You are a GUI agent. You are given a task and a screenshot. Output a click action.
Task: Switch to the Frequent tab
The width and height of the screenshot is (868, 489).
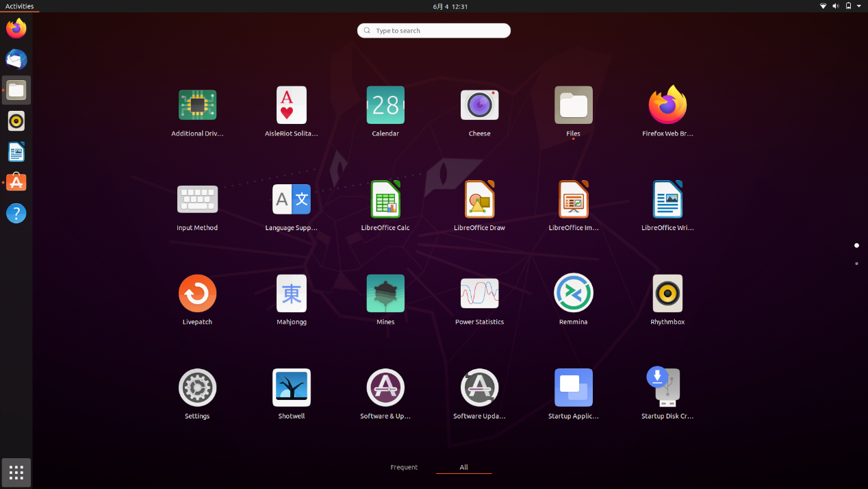coord(404,467)
